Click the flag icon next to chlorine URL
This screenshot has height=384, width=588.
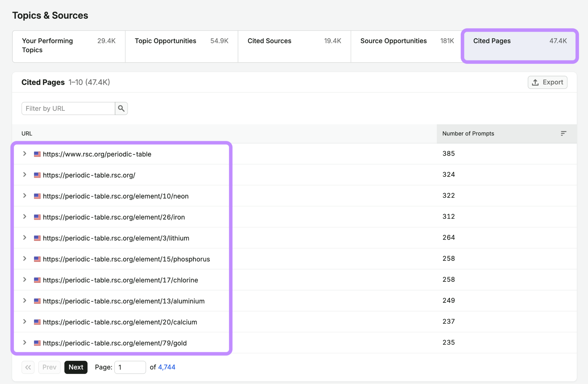[x=37, y=280]
